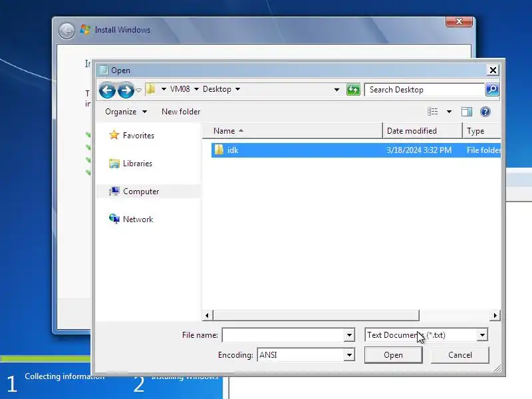532x399 pixels.
Task: Close the Open dialog with X
Action: (493, 70)
